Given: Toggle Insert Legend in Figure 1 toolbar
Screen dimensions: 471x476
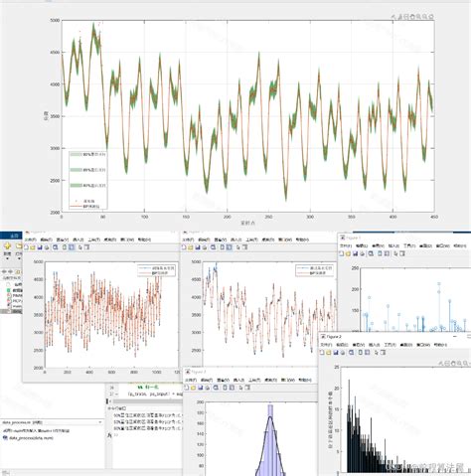Looking at the screenshot, I should (x=387, y=253).
